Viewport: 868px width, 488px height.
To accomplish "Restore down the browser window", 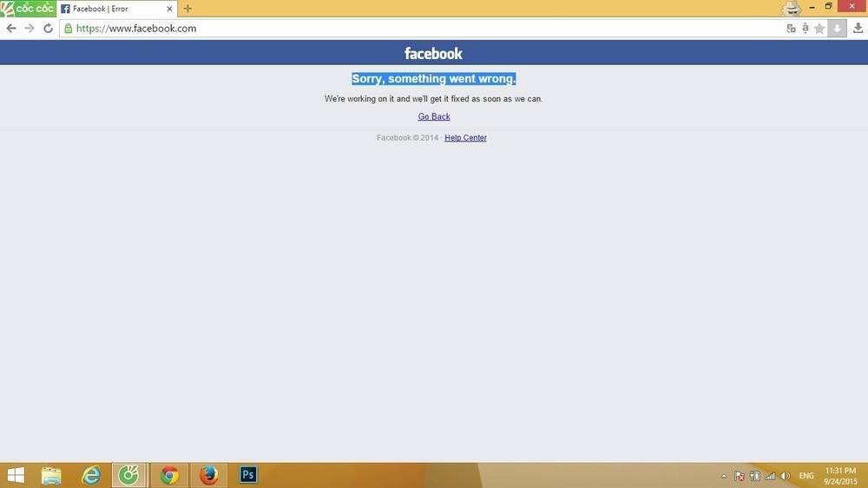I will coord(829,6).
